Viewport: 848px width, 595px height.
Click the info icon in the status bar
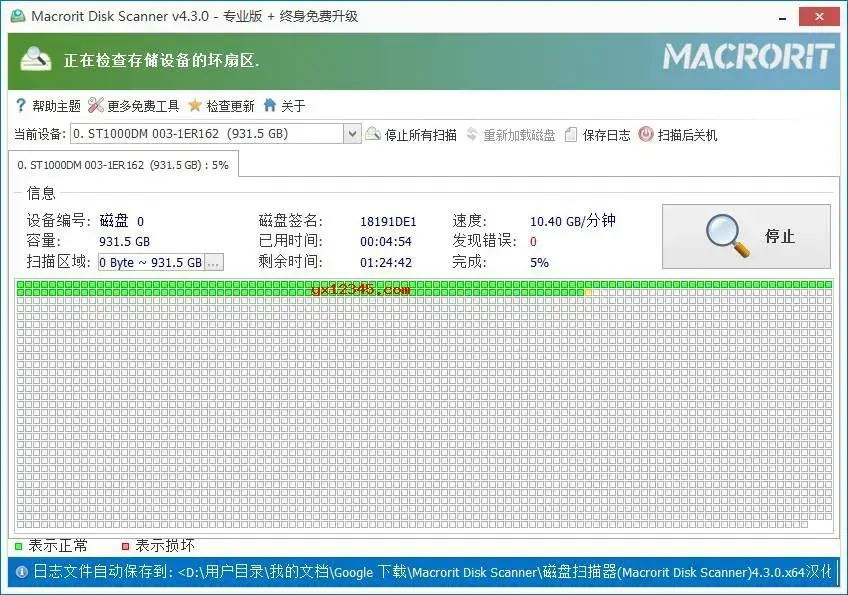[x=22, y=572]
